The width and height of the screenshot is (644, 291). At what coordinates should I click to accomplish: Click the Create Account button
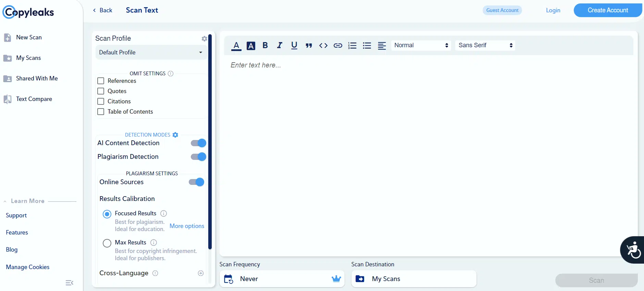pos(608,10)
